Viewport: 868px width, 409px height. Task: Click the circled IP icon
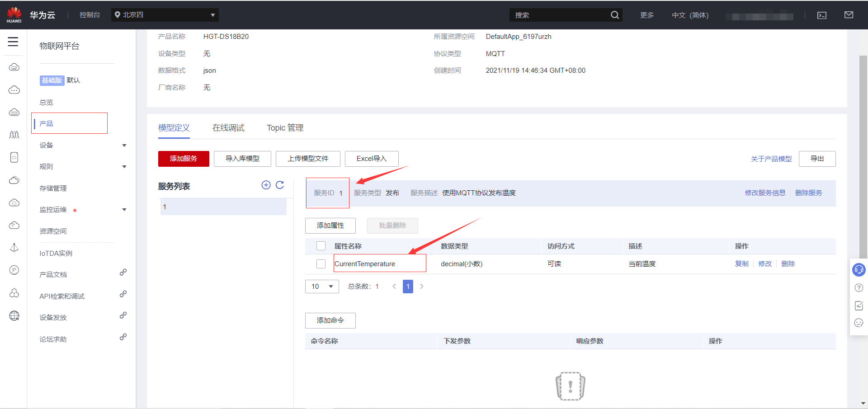coord(14,270)
